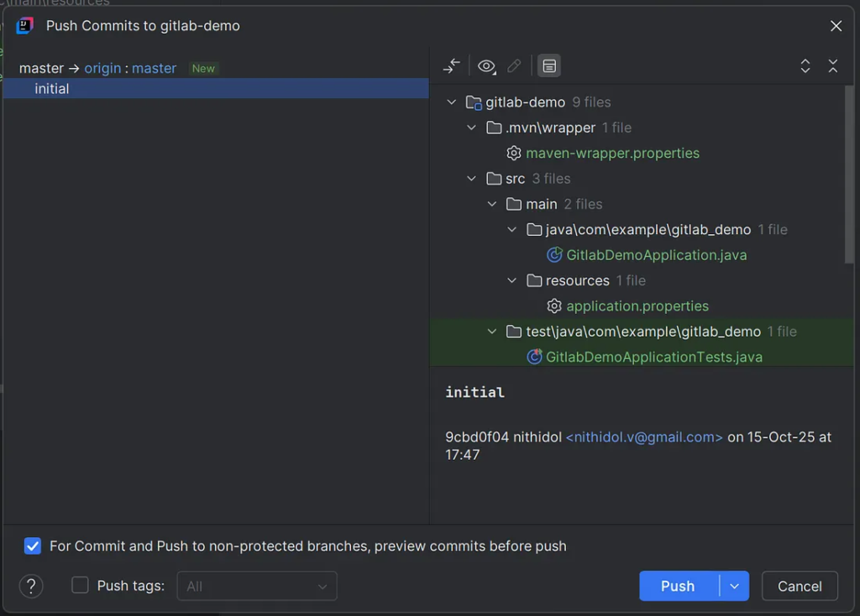
Task: Open the Help question mark icon
Action: pyautogui.click(x=31, y=586)
